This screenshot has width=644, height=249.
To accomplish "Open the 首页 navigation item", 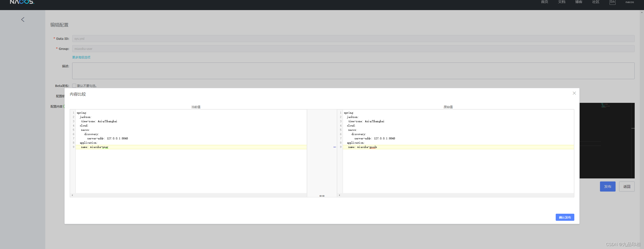I will coord(544,2).
